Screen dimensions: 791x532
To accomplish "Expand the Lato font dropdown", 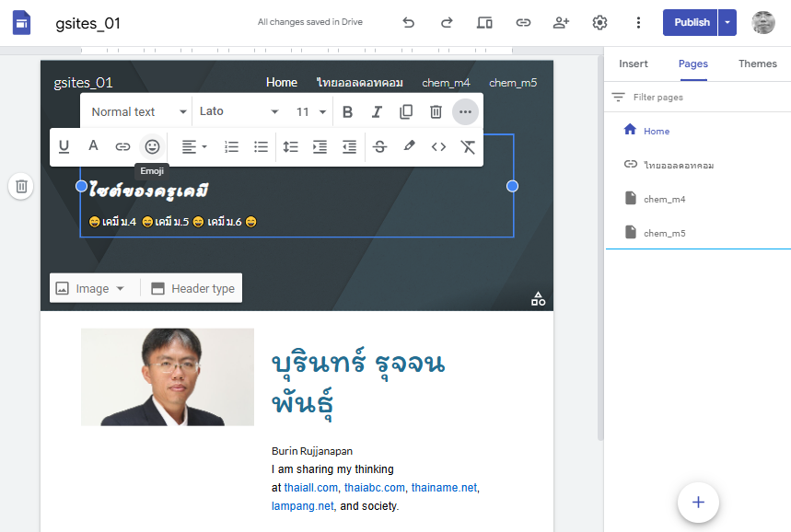I will tap(238, 111).
